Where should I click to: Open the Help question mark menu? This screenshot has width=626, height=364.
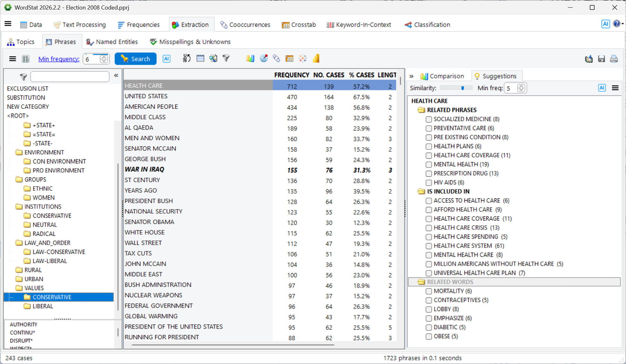(x=616, y=24)
